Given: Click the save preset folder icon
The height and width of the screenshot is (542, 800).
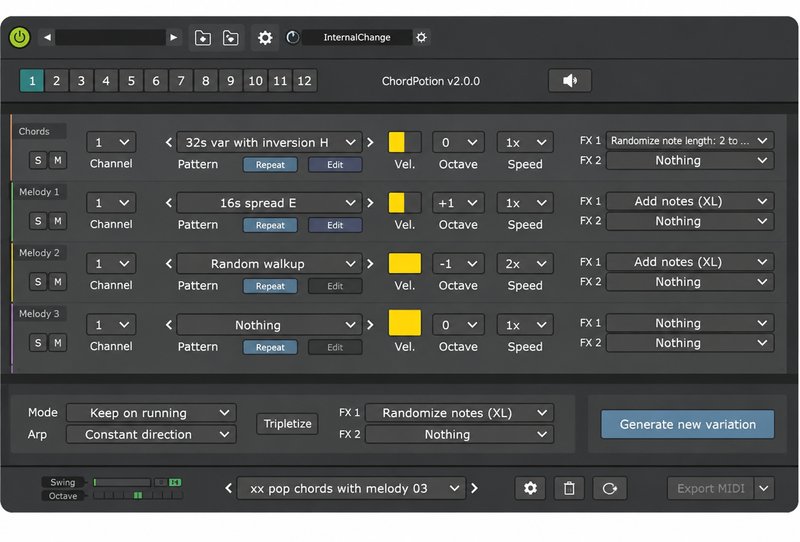Looking at the screenshot, I should pos(231,38).
